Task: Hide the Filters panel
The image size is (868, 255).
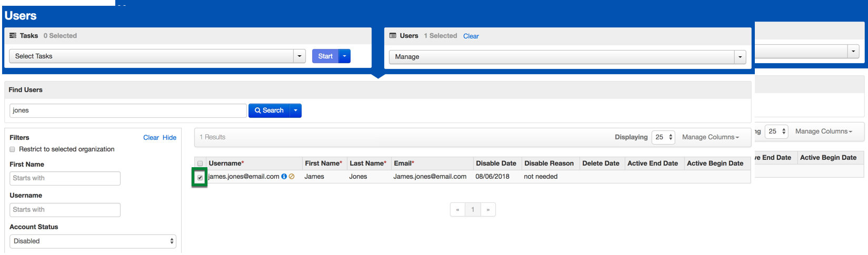Action: click(169, 138)
